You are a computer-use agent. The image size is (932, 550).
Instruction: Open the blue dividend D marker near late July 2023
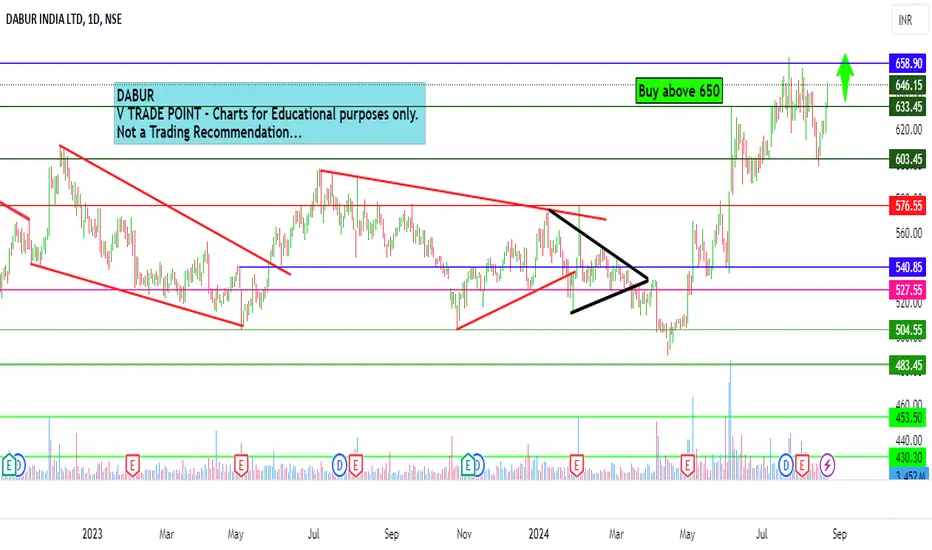click(339, 465)
